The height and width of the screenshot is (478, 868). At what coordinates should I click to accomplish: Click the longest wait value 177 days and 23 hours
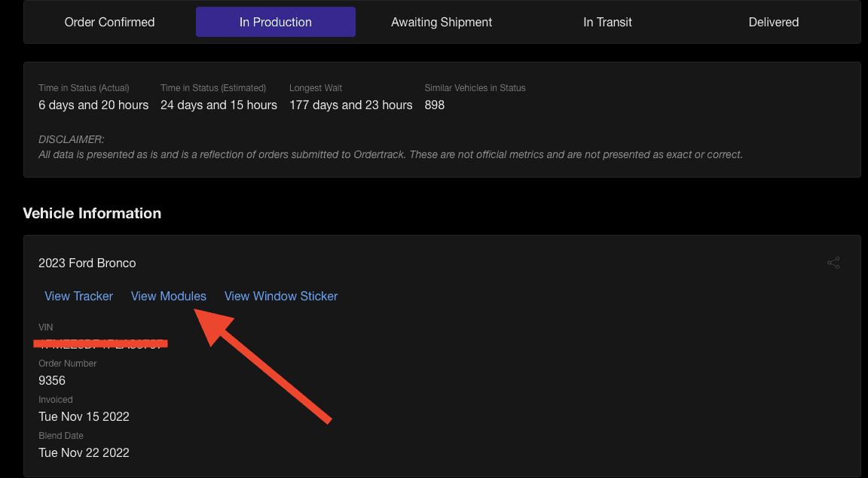(x=351, y=105)
